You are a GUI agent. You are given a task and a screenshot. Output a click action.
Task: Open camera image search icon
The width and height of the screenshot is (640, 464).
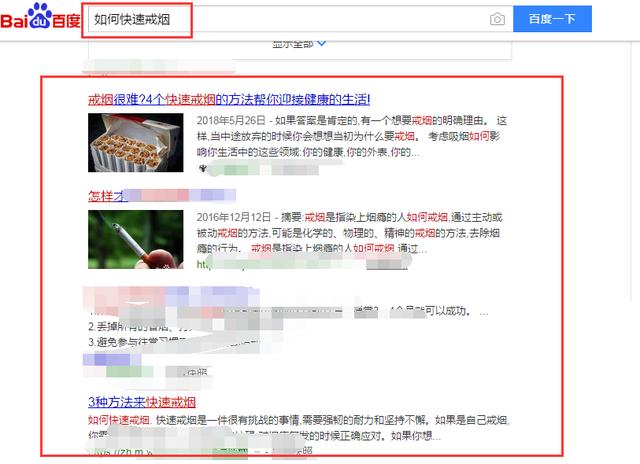pyautogui.click(x=497, y=19)
